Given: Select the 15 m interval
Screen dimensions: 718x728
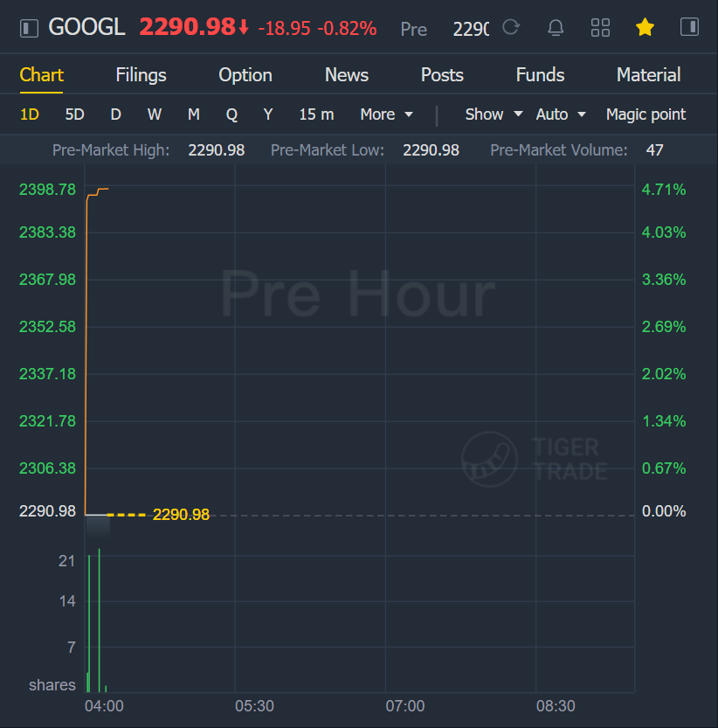Looking at the screenshot, I should click(x=316, y=114).
